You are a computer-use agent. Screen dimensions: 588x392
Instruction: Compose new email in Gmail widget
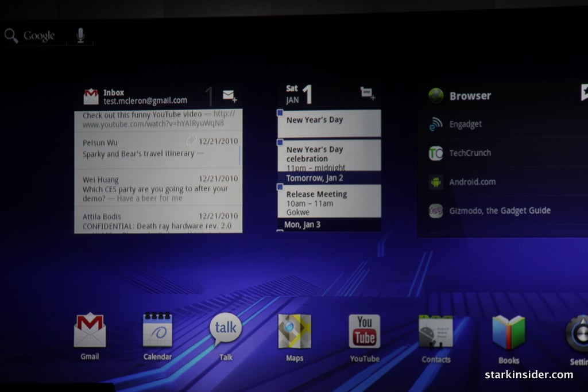click(x=230, y=96)
